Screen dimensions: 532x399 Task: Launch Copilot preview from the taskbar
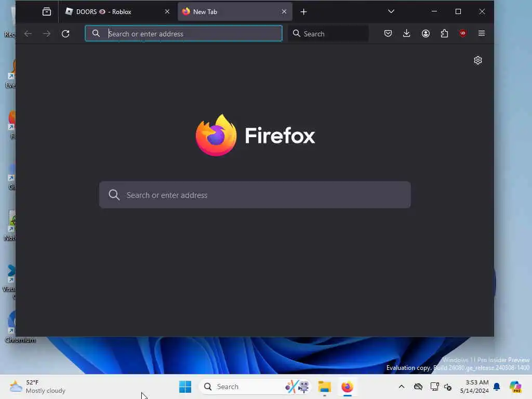coord(515,387)
